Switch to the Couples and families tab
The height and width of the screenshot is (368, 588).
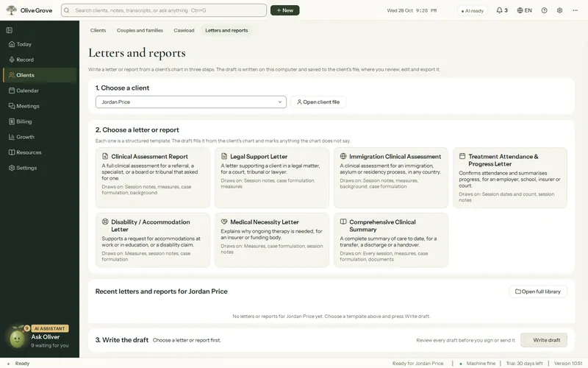click(x=140, y=30)
